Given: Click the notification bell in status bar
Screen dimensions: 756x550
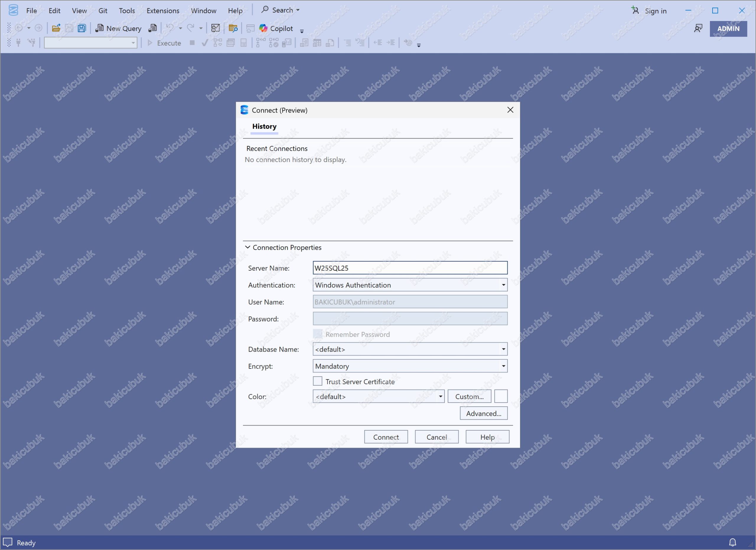Looking at the screenshot, I should pyautogui.click(x=732, y=542).
